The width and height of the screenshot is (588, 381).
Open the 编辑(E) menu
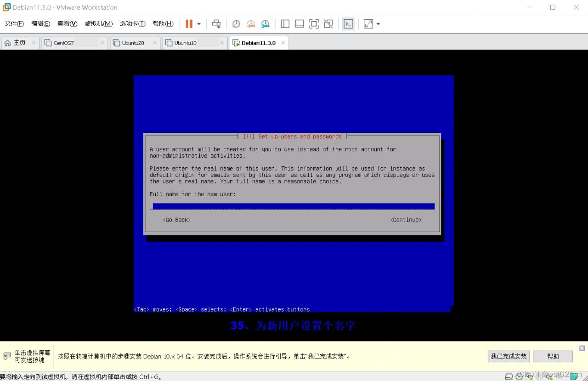point(41,24)
